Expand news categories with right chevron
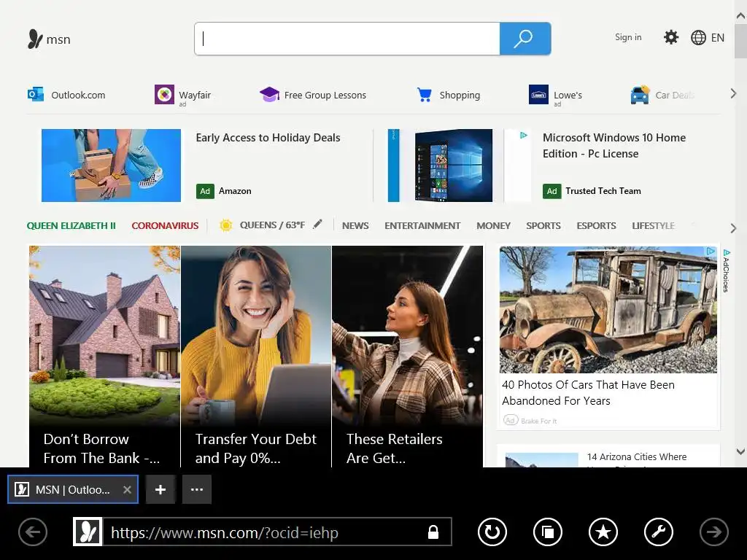This screenshot has height=560, width=747. [733, 228]
